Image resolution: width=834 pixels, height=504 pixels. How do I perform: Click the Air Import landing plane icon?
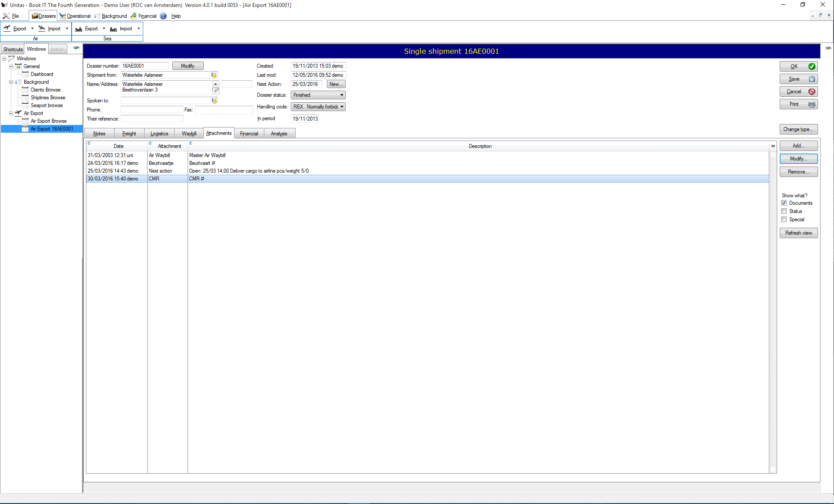tap(42, 29)
